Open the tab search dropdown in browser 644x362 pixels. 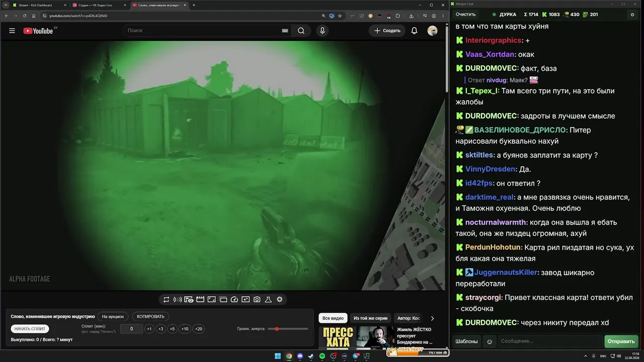click(6, 5)
